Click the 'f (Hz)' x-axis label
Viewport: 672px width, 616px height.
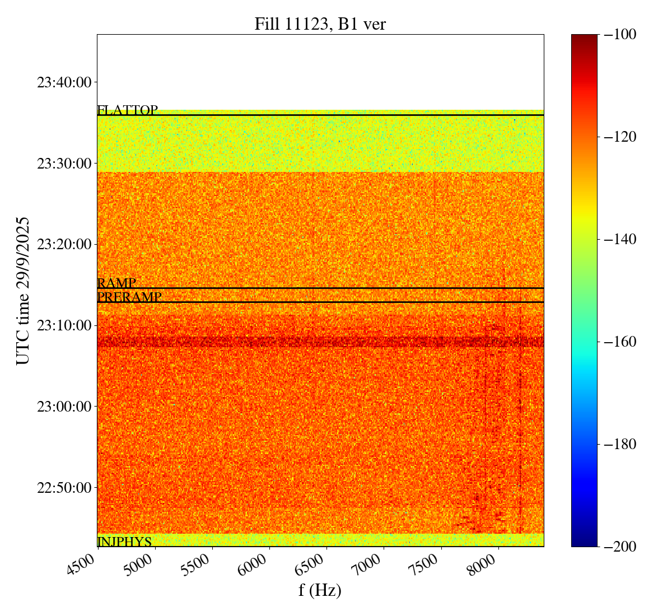[x=320, y=590]
